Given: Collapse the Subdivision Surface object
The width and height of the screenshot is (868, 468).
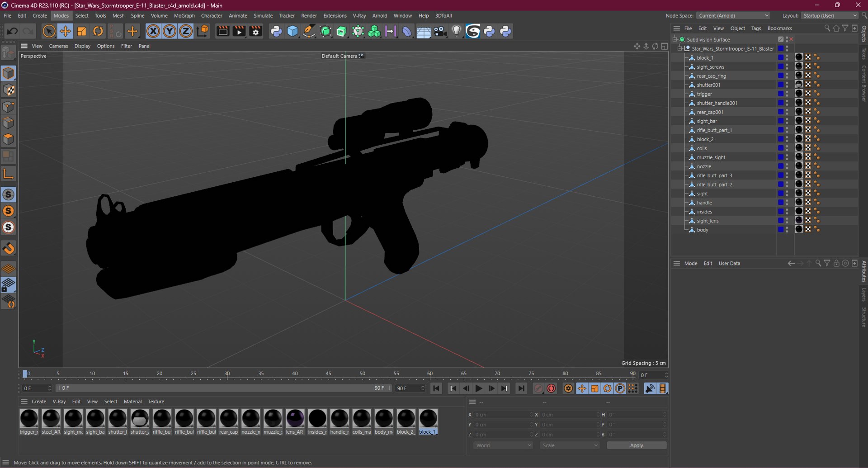Looking at the screenshot, I should click(x=675, y=39).
